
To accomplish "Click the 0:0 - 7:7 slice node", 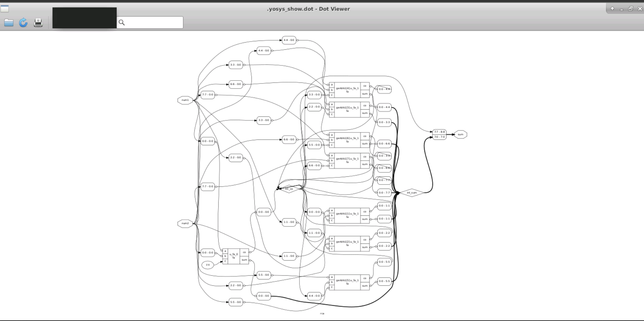I will tap(384, 193).
